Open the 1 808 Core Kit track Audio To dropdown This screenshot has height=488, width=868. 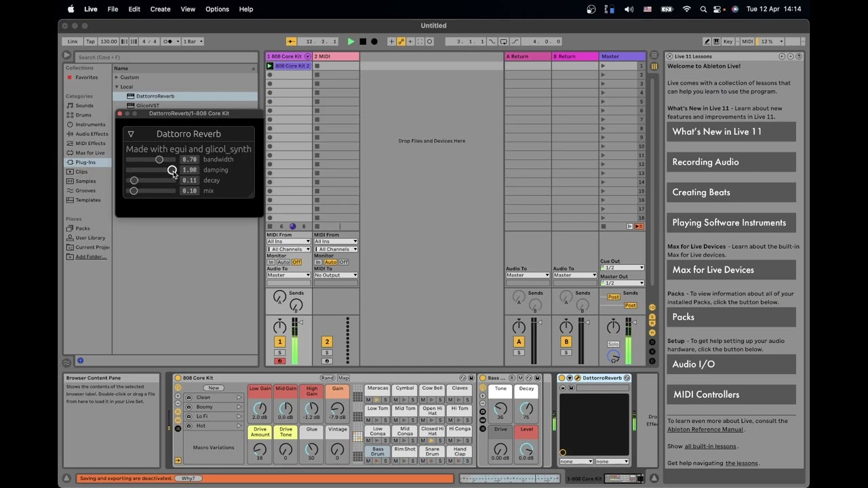[x=288, y=275]
